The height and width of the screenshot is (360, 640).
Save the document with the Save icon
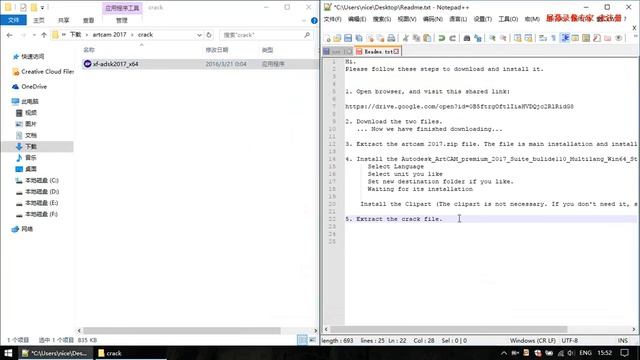(x=348, y=38)
